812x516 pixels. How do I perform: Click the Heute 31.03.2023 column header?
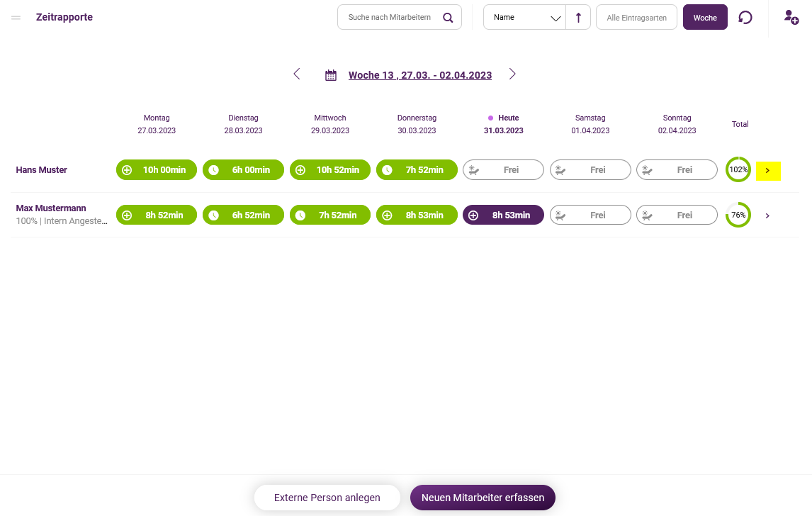pyautogui.click(x=503, y=124)
